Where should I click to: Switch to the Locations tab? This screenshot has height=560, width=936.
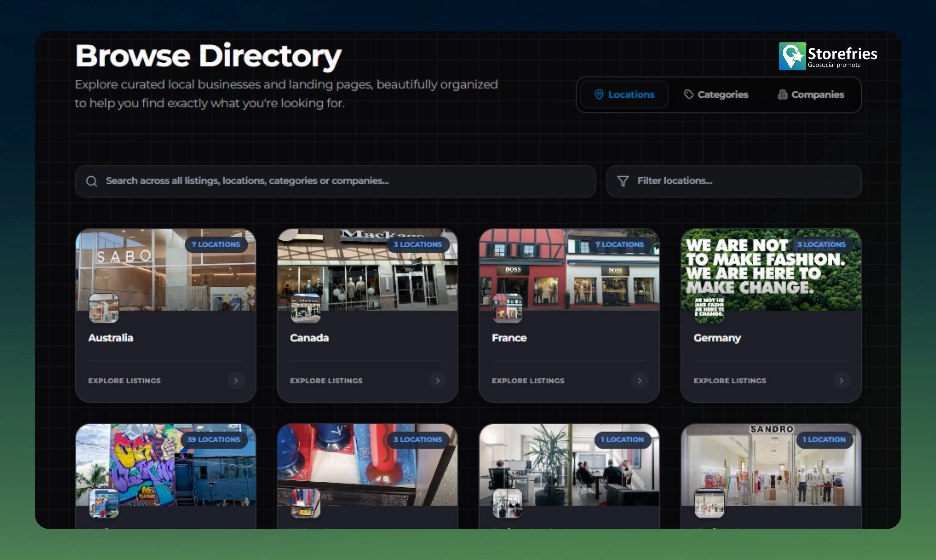pyautogui.click(x=624, y=95)
